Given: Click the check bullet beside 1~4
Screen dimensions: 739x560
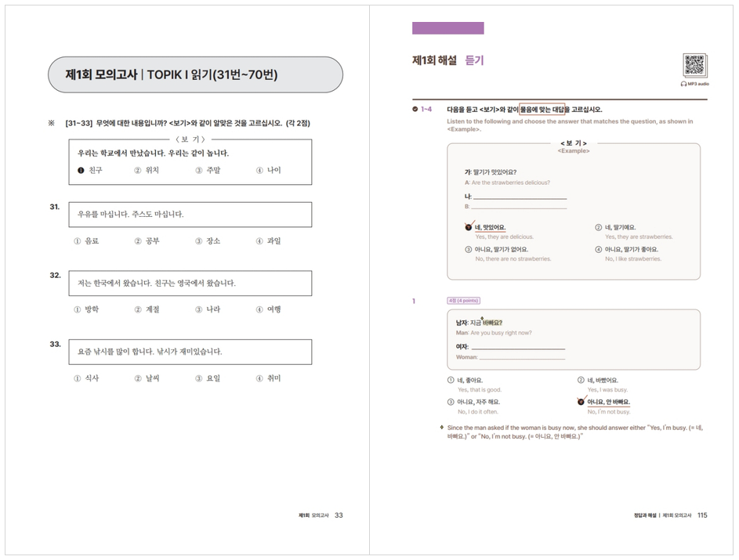Looking at the screenshot, I should pyautogui.click(x=415, y=110).
